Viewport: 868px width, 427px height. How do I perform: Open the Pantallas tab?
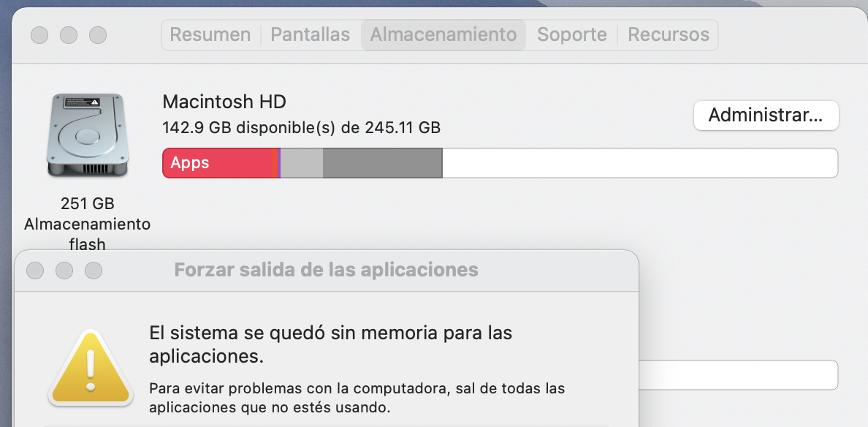(310, 34)
